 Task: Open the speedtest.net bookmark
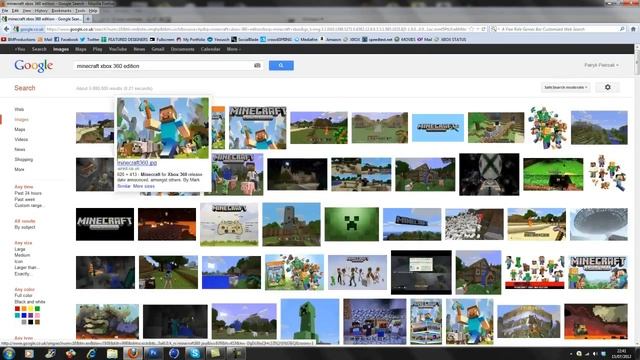click(378, 40)
